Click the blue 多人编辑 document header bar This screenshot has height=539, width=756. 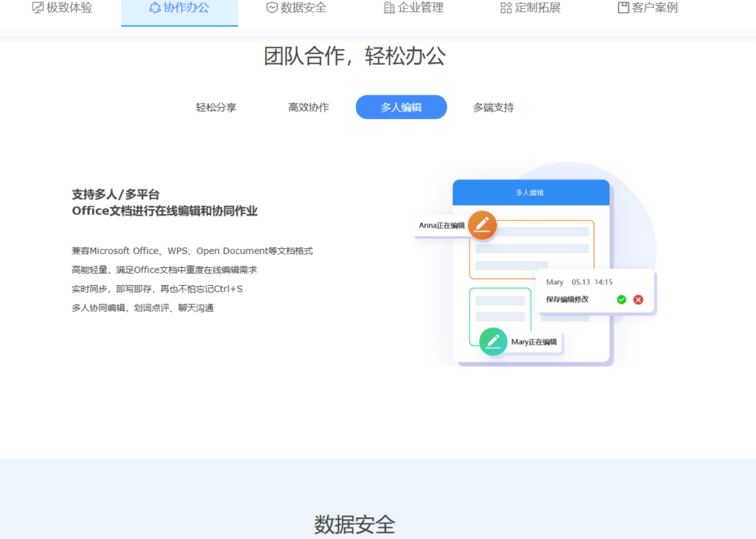(x=532, y=191)
